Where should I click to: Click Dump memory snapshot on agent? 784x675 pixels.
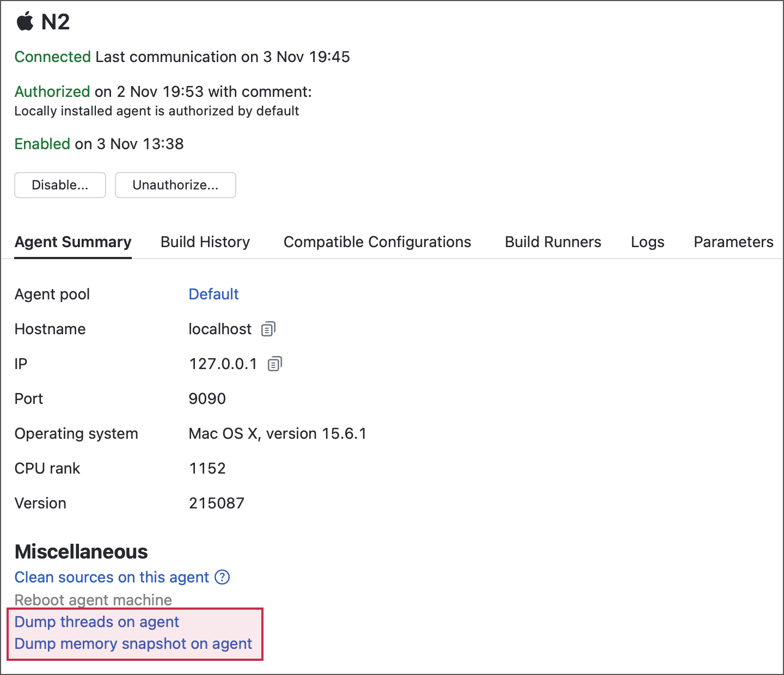click(133, 643)
